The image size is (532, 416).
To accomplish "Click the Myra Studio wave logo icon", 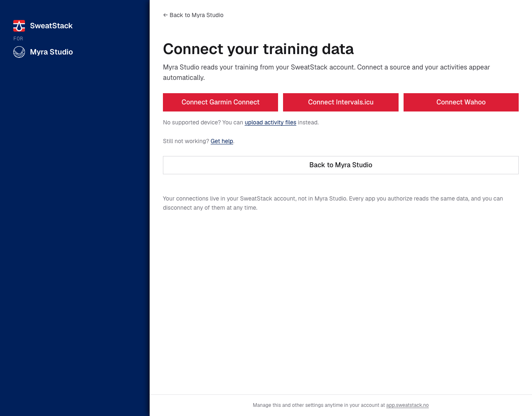I will (19, 52).
